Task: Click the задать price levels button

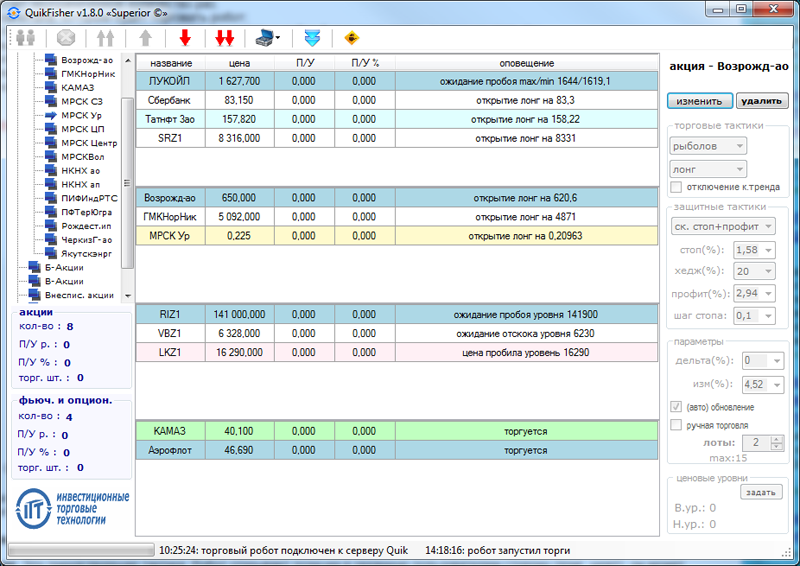Action: click(x=761, y=492)
